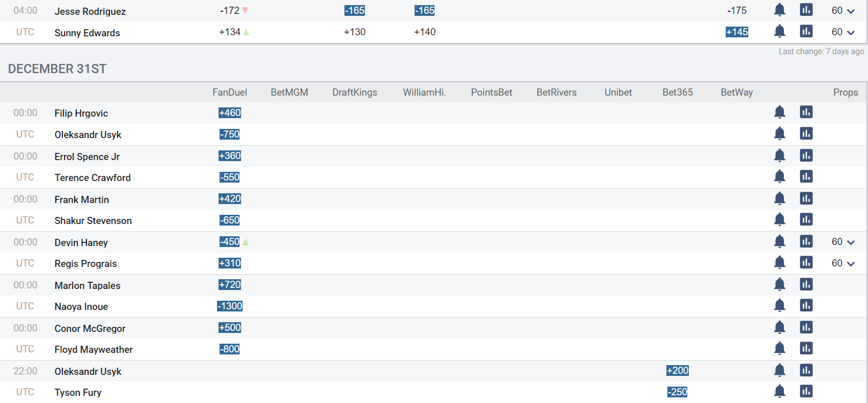This screenshot has width=868, height=403.
Task: Set alert bell for Terence Crawford
Action: 779,176
